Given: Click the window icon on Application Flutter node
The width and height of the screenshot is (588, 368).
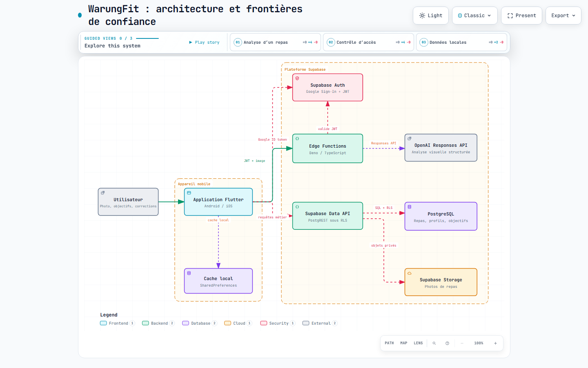Looking at the screenshot, I should coord(189,193).
